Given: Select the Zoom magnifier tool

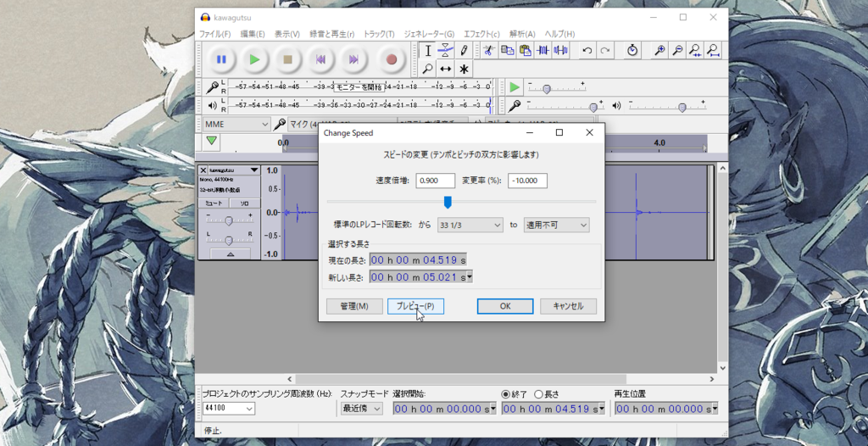Looking at the screenshot, I should tap(427, 69).
